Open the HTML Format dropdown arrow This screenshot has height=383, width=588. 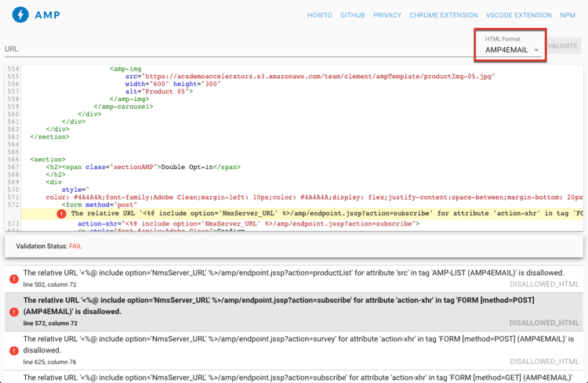click(x=536, y=50)
